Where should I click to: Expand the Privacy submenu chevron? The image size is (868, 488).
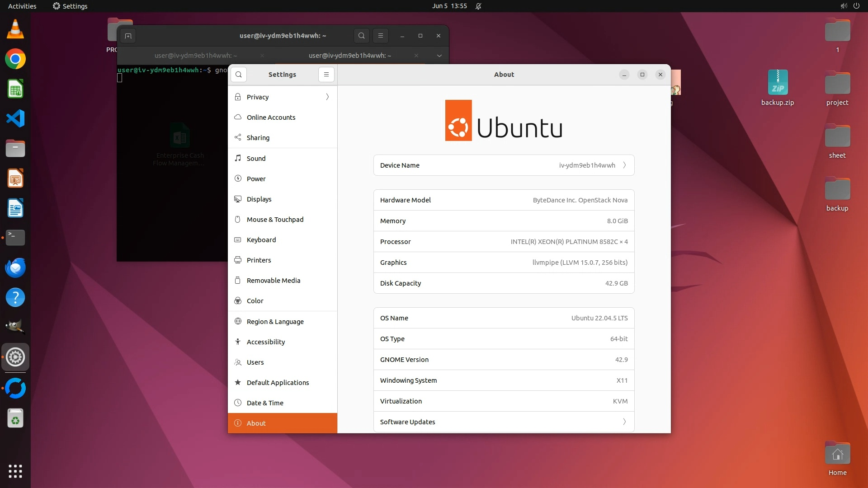pos(327,97)
